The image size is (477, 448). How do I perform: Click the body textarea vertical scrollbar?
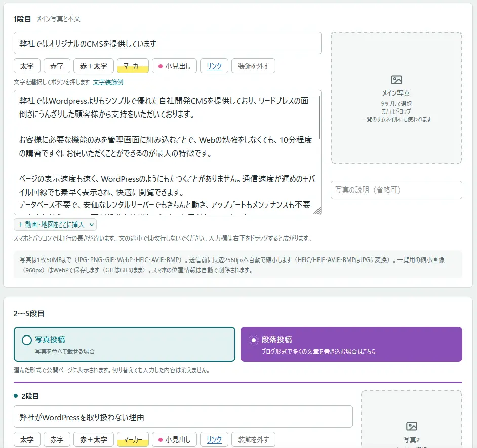319,117
